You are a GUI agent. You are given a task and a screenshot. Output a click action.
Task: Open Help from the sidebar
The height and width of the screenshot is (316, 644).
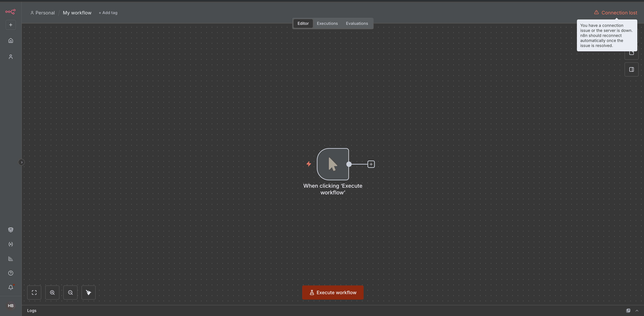[11, 273]
